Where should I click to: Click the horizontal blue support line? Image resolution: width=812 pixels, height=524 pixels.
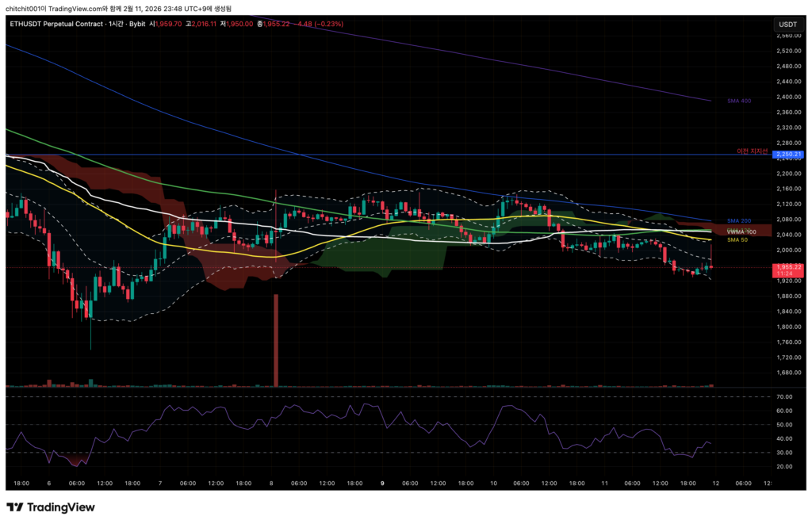tap(396, 155)
